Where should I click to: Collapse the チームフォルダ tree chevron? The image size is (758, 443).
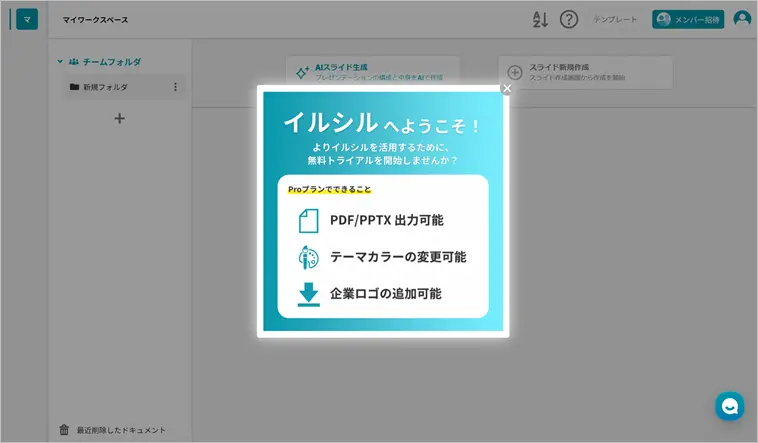pyautogui.click(x=60, y=61)
